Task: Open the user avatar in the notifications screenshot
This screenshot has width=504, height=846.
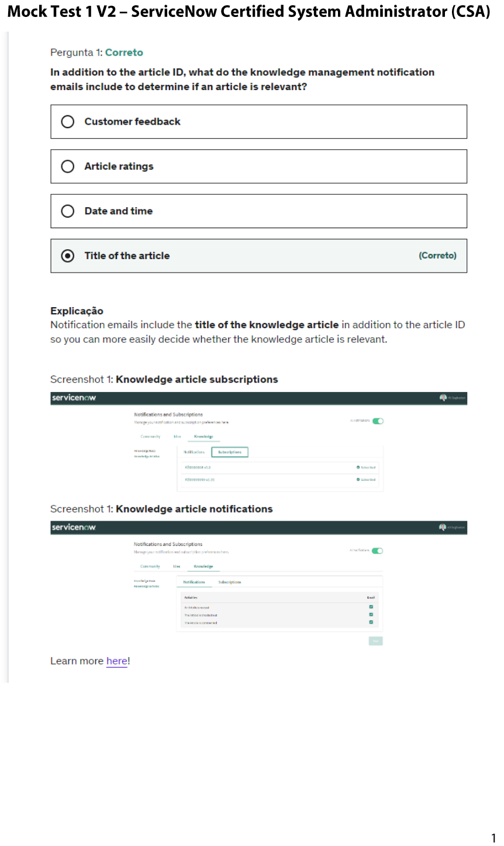Action: [443, 528]
